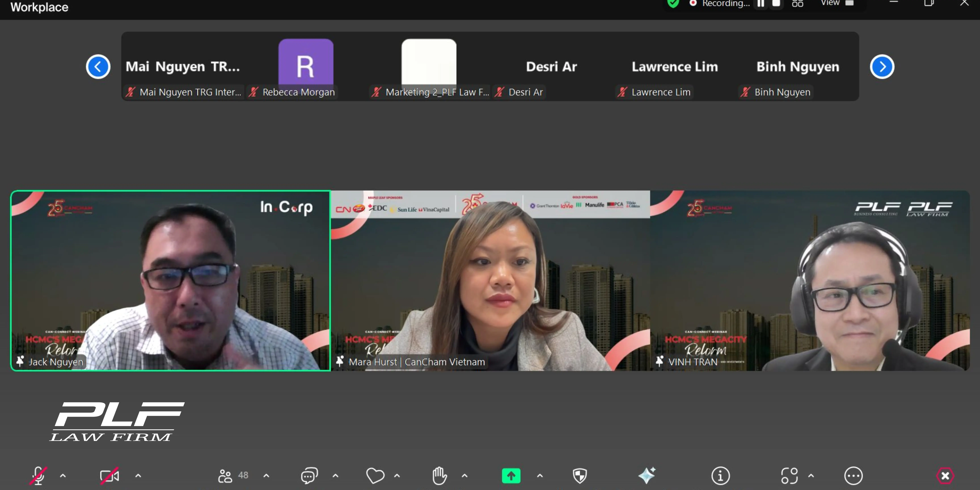Expand video options arrow beside camera
The image size is (980, 490).
coord(138,476)
